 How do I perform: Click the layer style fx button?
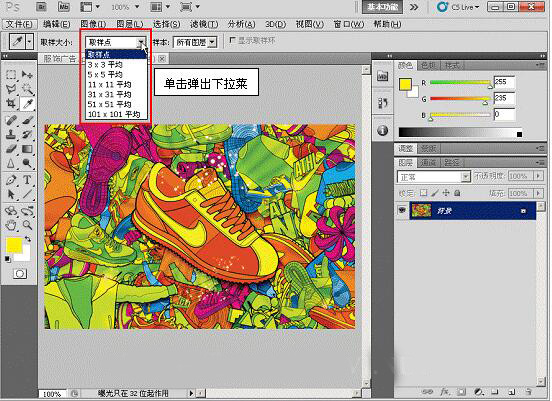[x=444, y=391]
